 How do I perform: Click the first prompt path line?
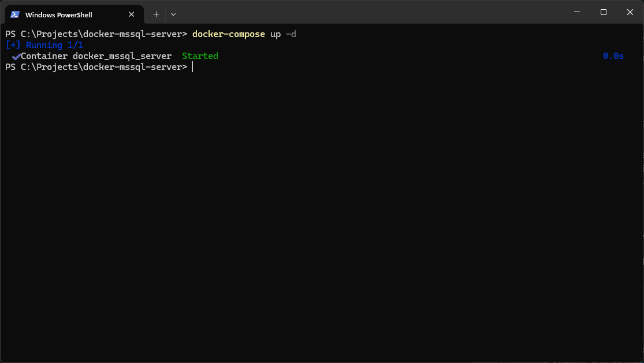(x=96, y=34)
